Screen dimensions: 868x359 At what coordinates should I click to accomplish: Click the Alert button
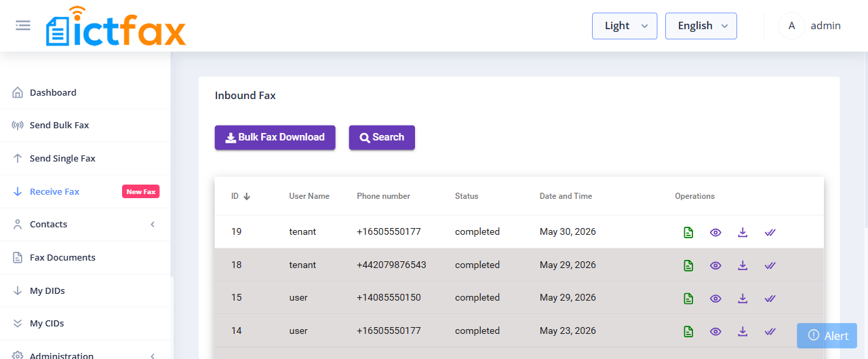828,336
